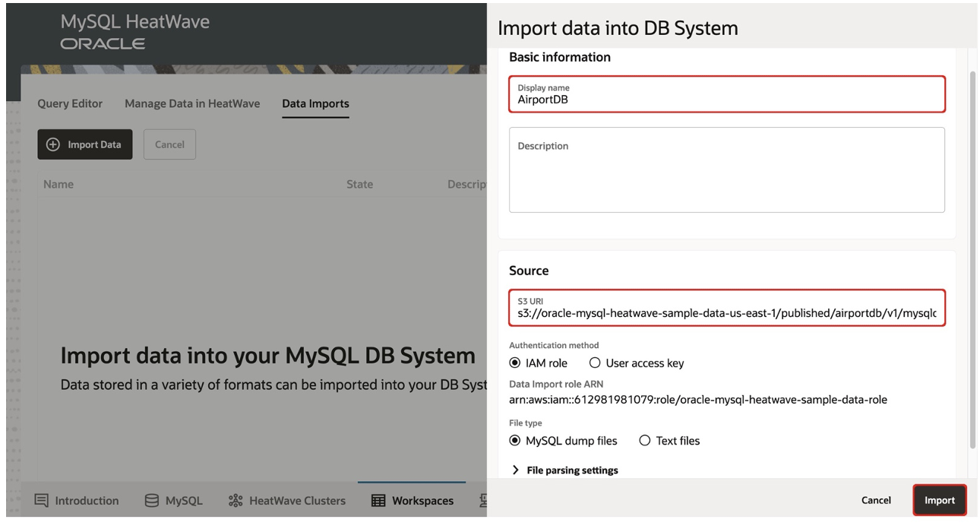
Task: Click the Display name input field
Action: pos(726,99)
